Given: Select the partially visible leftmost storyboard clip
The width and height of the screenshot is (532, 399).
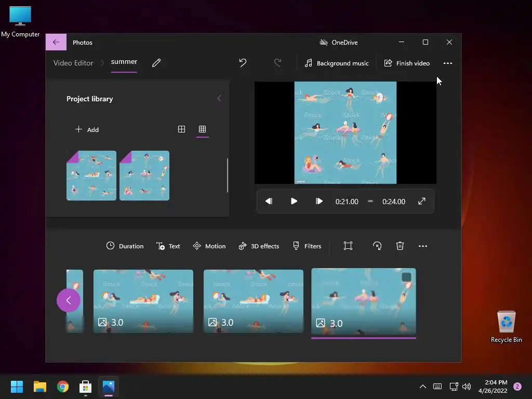Looking at the screenshot, I should [x=75, y=301].
